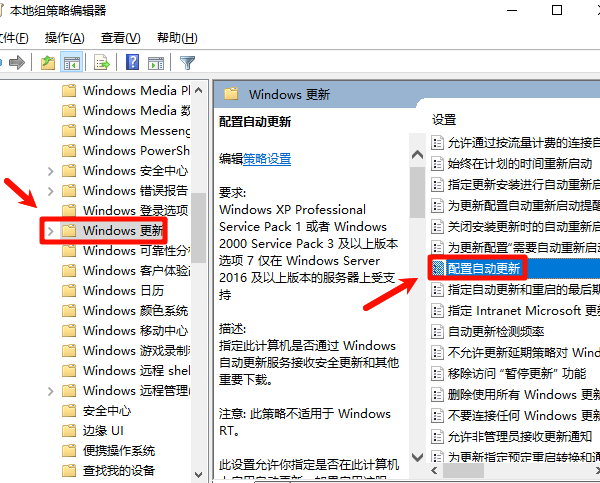Click the Forward arrow toolbar icon
Viewport: 600px width, 483px height.
pyautogui.click(x=16, y=62)
